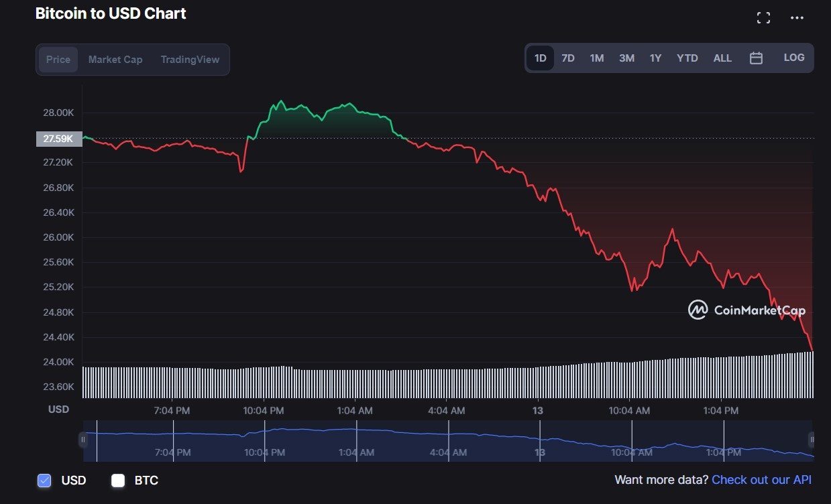831x504 pixels.
Task: Change range to 1M
Action: pos(597,58)
